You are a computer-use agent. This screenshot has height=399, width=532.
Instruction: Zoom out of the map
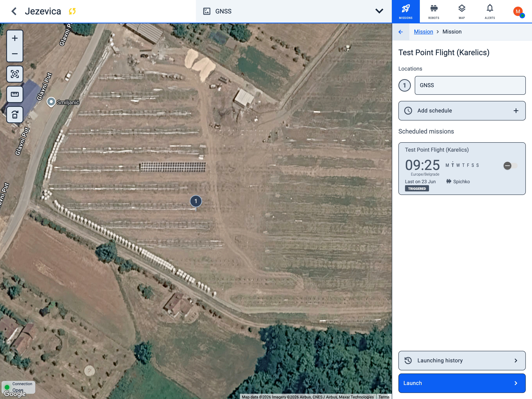pos(15,54)
